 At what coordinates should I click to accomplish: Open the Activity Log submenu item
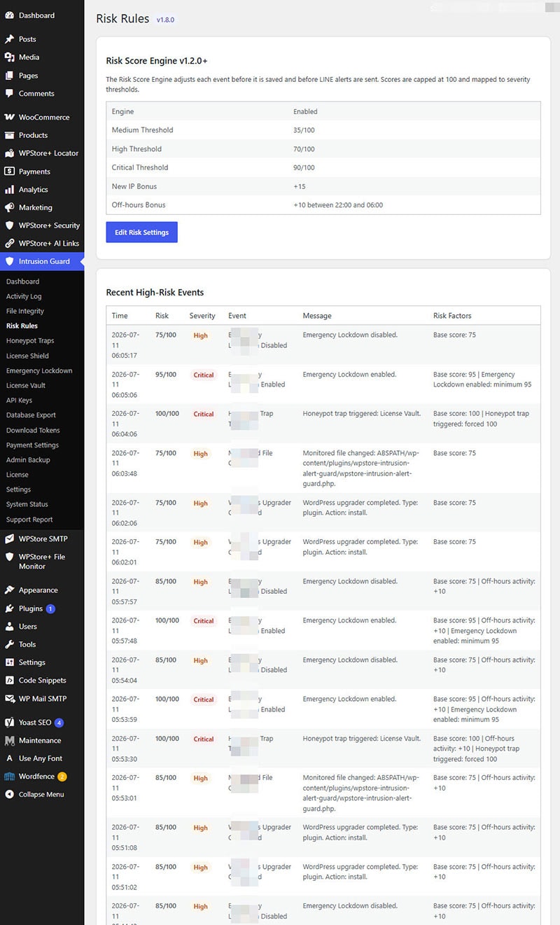pyautogui.click(x=24, y=296)
